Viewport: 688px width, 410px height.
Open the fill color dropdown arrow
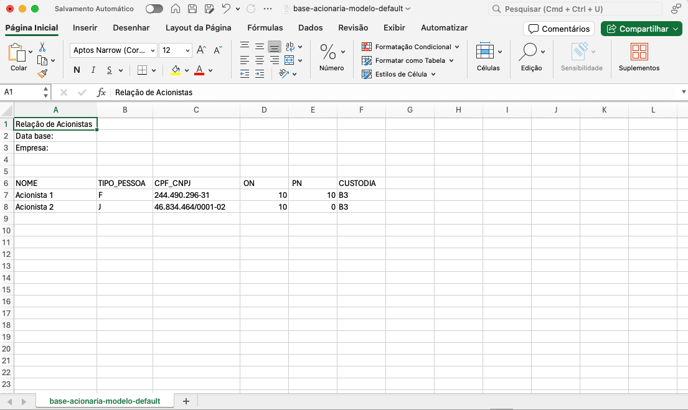[x=187, y=70]
